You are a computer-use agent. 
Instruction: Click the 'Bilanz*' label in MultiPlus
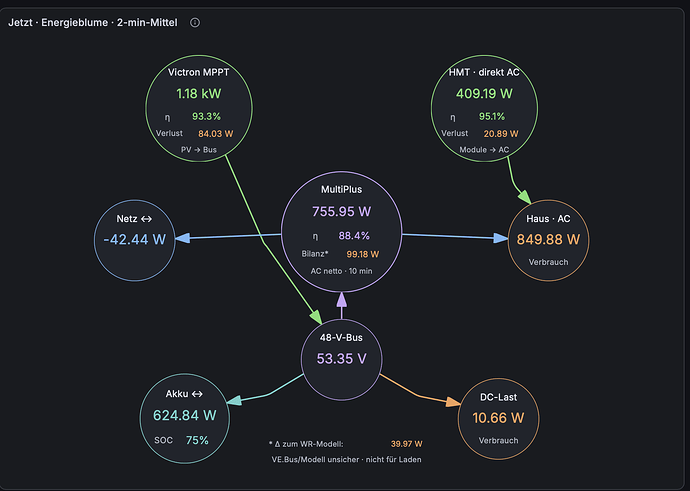coord(315,254)
